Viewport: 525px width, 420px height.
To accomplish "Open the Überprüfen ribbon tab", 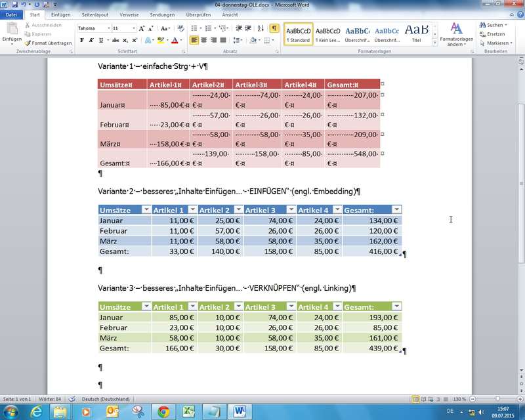I will [x=198, y=14].
